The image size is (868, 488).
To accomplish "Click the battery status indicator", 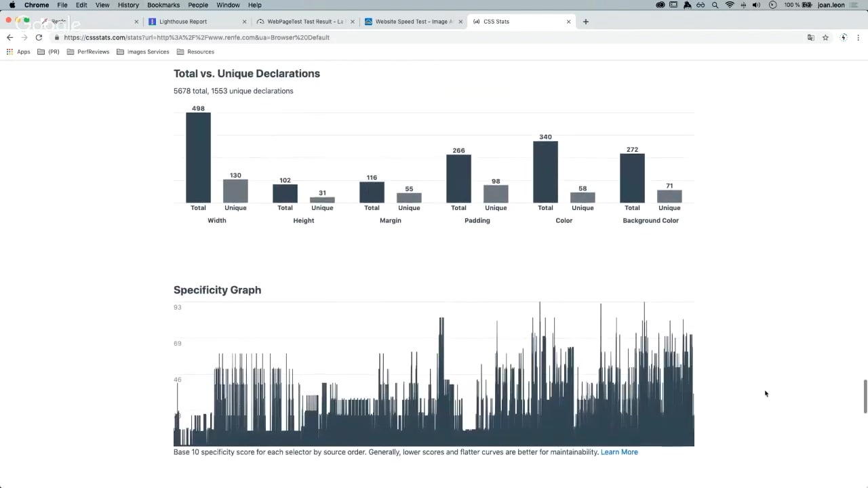I will (798, 5).
